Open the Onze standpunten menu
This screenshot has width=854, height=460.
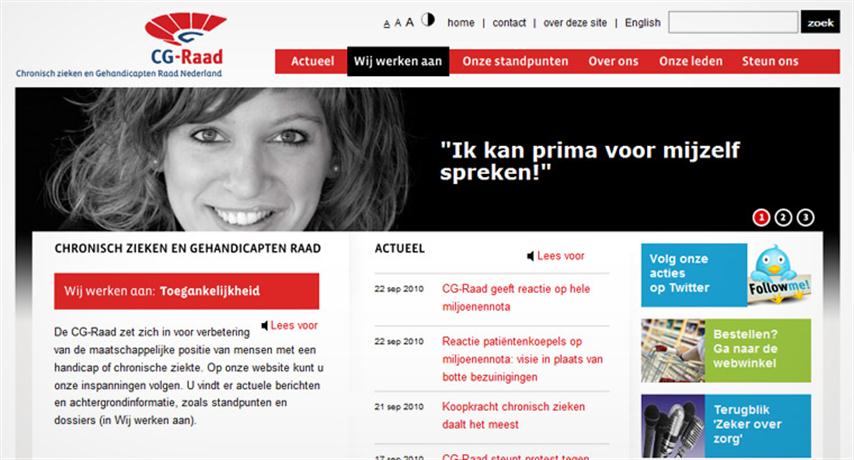pos(515,62)
